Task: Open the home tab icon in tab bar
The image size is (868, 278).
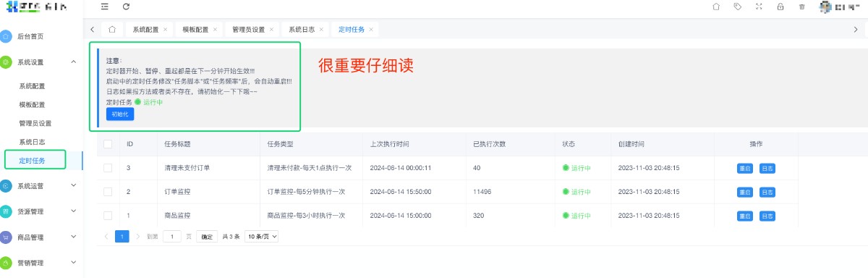Action: coord(112,30)
